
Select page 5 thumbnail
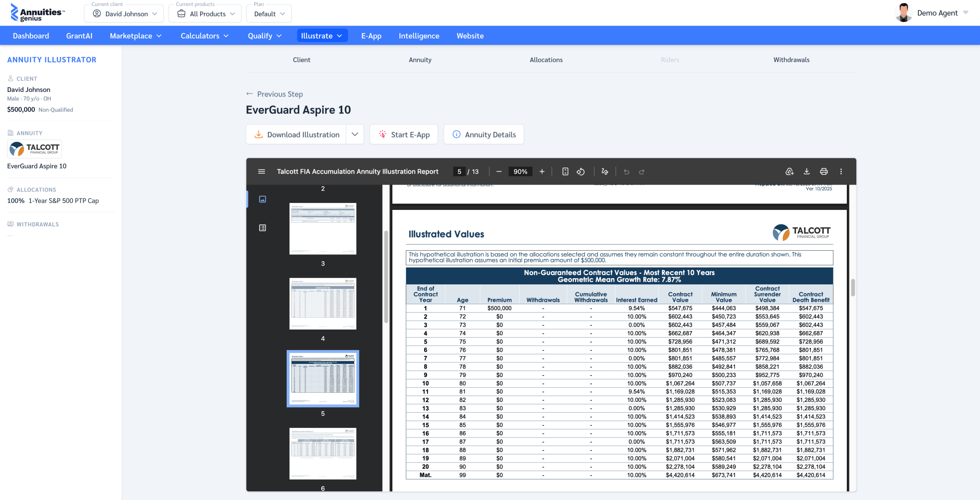point(323,379)
